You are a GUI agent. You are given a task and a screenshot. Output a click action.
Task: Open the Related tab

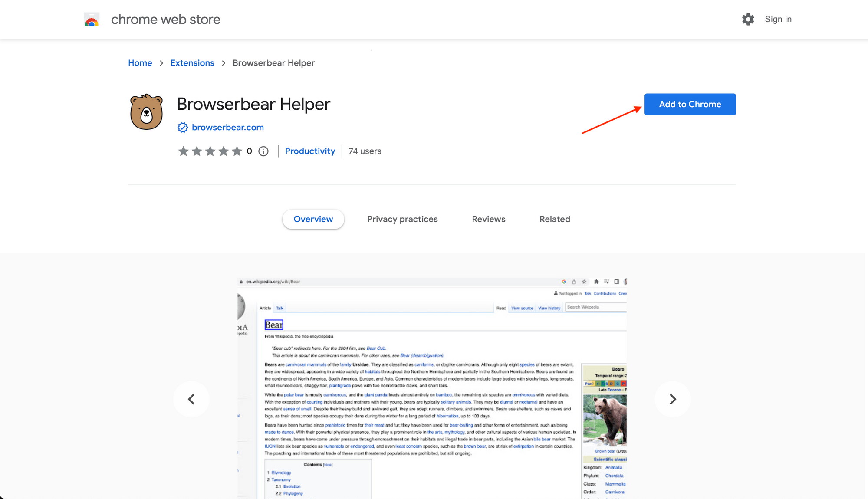coord(554,220)
